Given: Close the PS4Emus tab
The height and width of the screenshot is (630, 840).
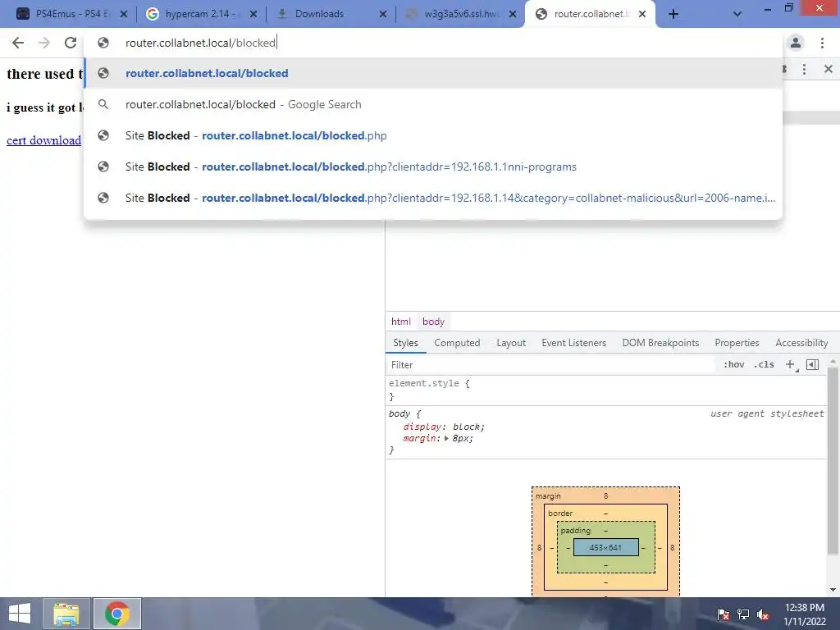Looking at the screenshot, I should click(124, 15).
